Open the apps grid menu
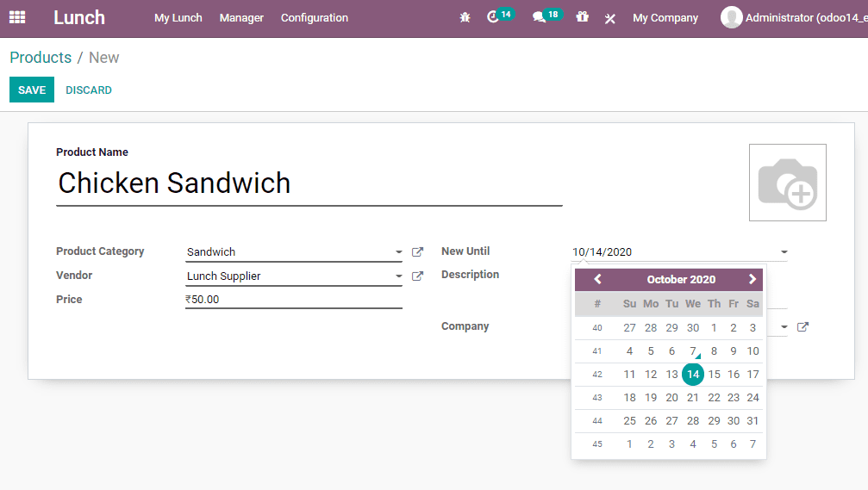Viewport: 868px width, 490px height. 17,18
